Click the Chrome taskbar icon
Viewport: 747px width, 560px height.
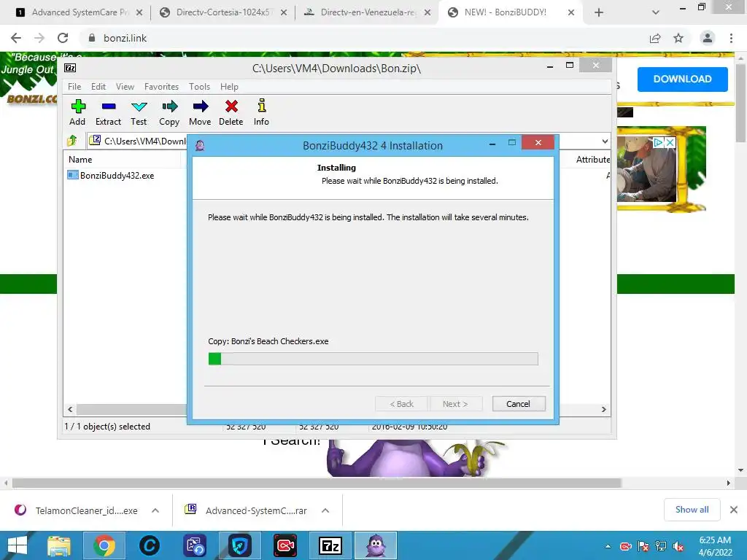[104, 545]
